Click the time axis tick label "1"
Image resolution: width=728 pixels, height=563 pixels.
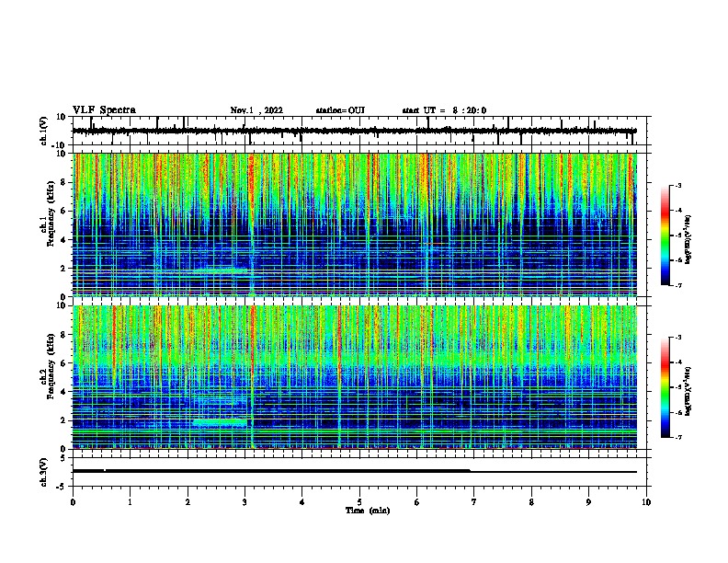(x=131, y=502)
